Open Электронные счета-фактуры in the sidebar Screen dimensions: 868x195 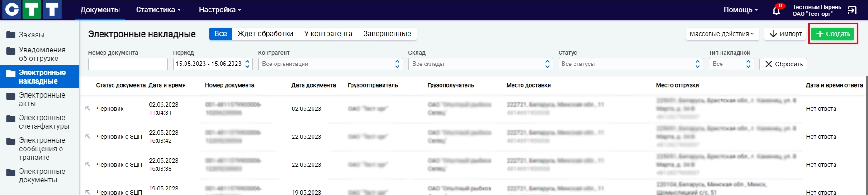click(44, 122)
